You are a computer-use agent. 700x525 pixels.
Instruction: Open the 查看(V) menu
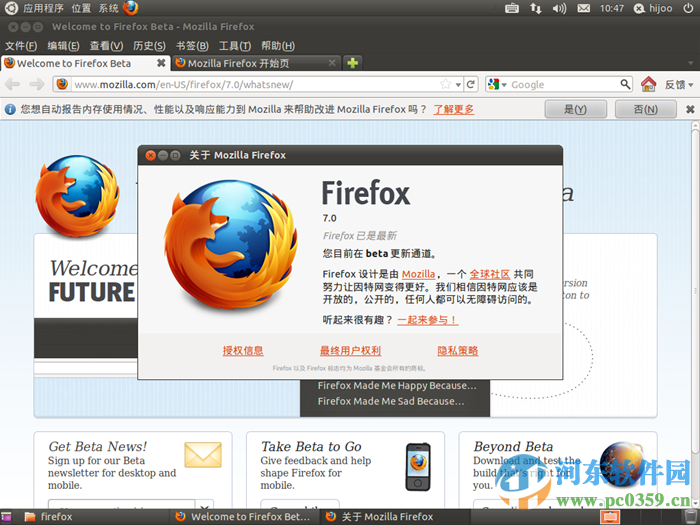106,46
